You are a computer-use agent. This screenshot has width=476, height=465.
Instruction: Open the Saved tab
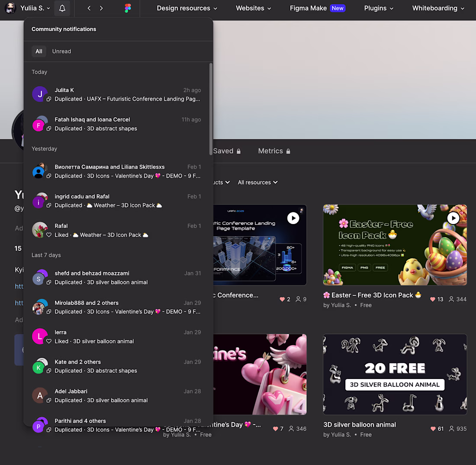227,151
